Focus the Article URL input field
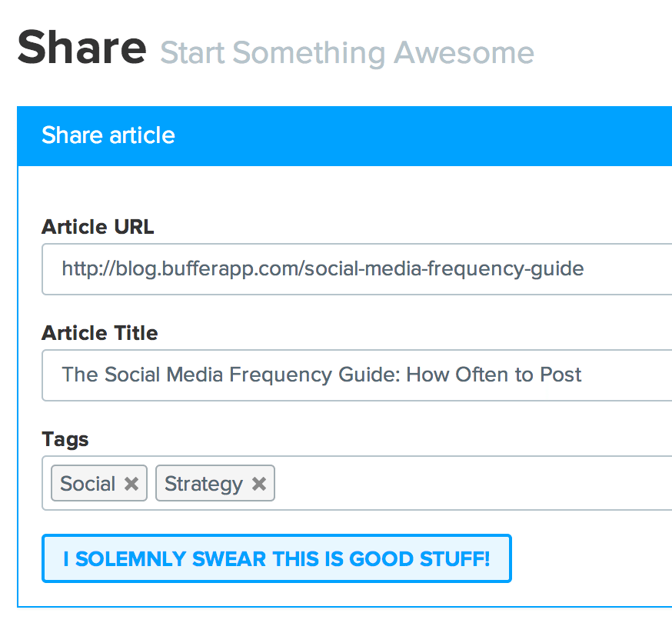The image size is (672, 643). pos(357,269)
